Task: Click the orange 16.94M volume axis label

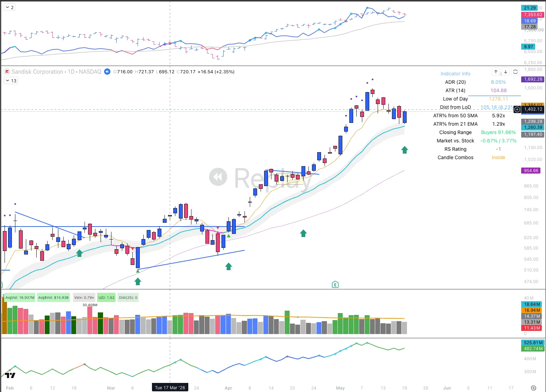Action: tap(532, 310)
